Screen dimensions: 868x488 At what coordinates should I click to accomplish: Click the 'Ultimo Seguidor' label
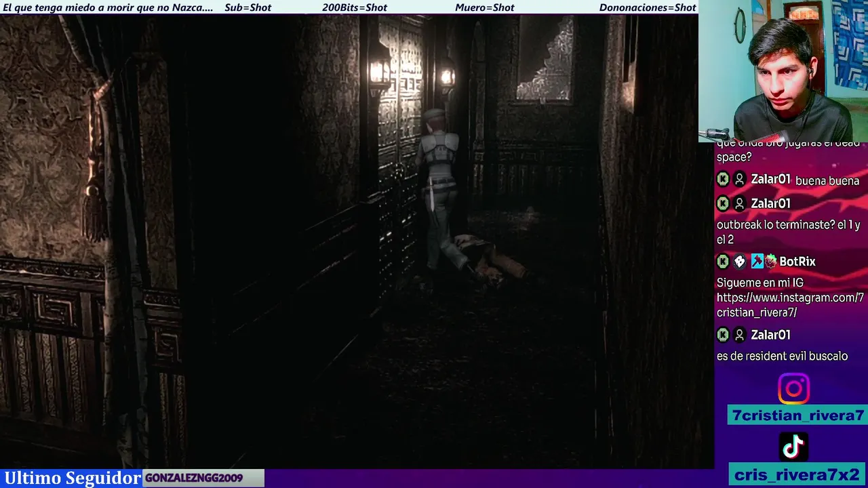[x=72, y=478]
